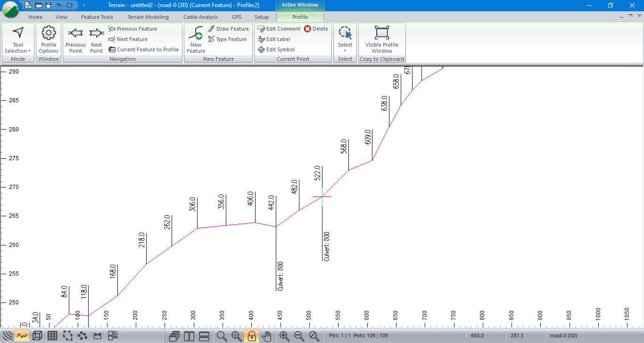Screen dimensions: 644x343
Task: Zoom in with the plus magnifier
Action: point(284,336)
